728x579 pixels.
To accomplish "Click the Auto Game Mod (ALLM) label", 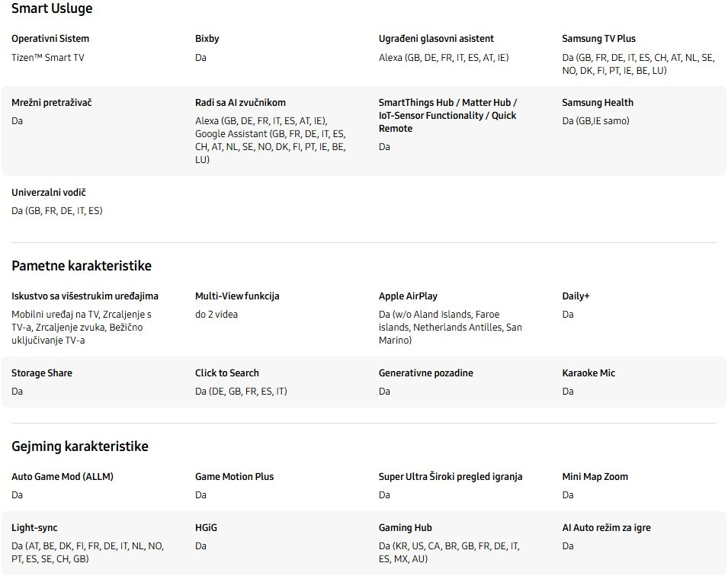I will pos(63,477).
